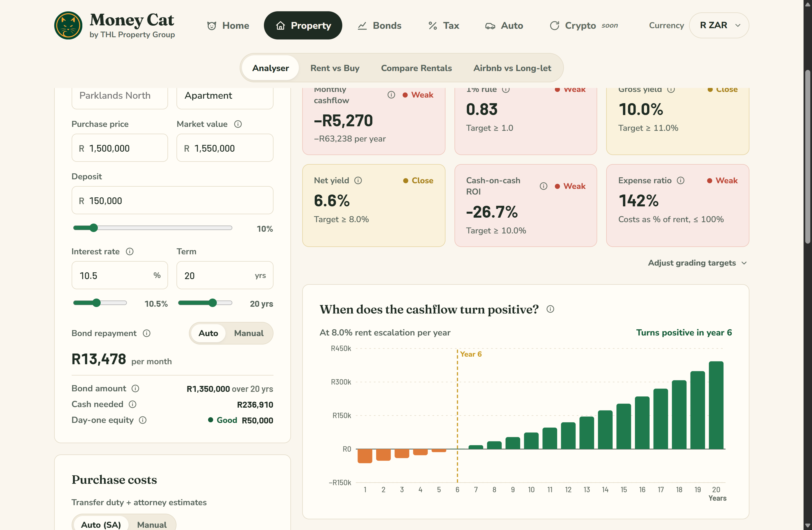Open the Market value info icon
The width and height of the screenshot is (812, 530).
coord(238,124)
